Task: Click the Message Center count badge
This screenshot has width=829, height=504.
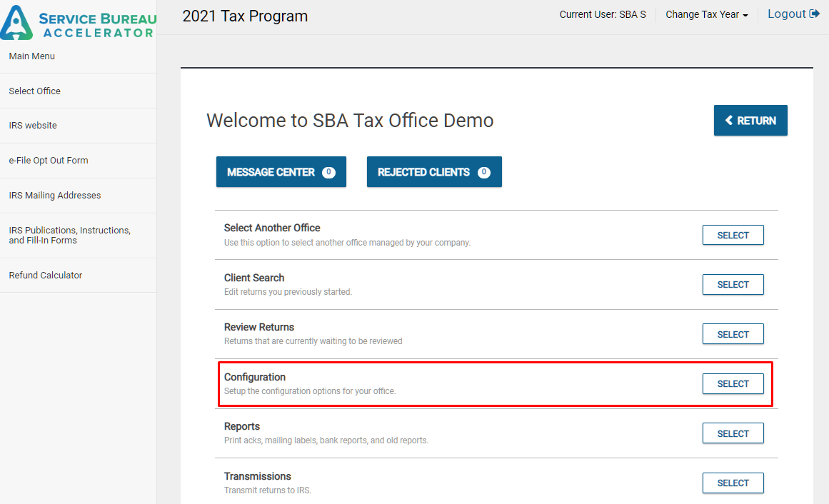Action: click(x=328, y=172)
